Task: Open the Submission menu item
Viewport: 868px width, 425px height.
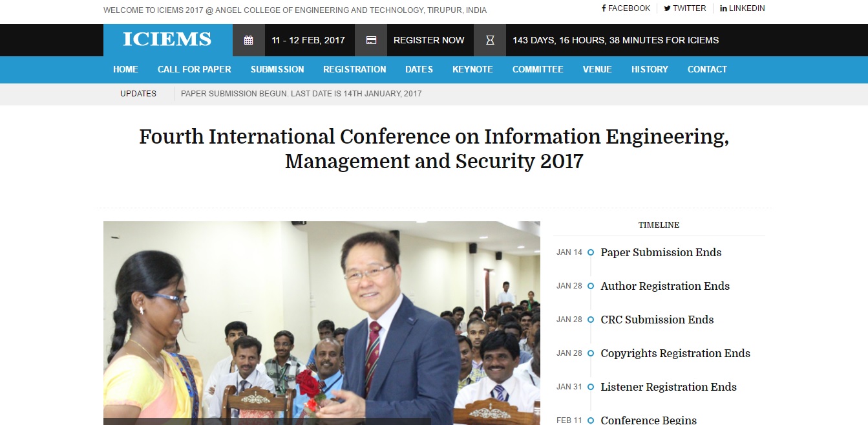Action: [277, 69]
